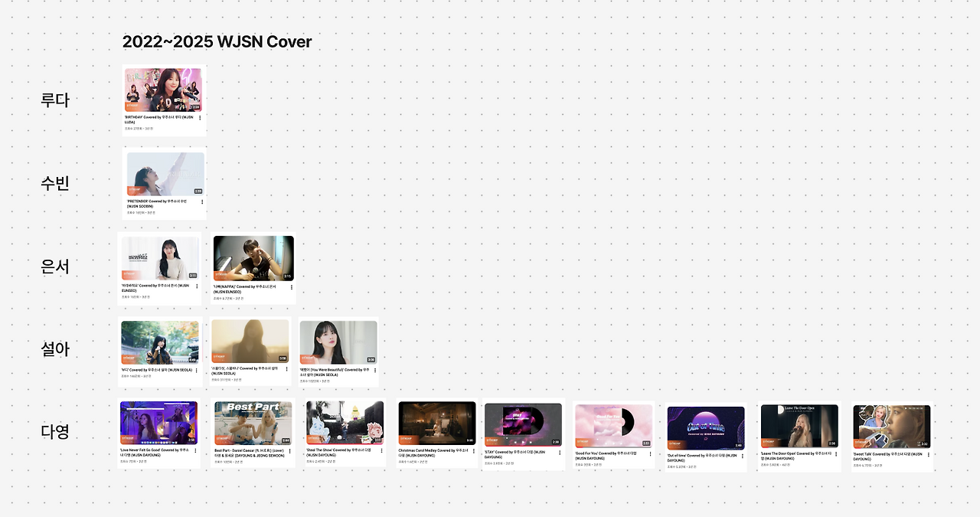The height and width of the screenshot is (517, 980).
Task: Open the more menu on 'Leave The Door Open'
Action: (x=836, y=455)
